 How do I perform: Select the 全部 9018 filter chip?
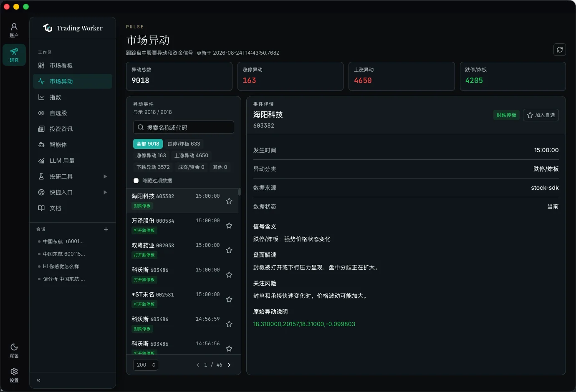coord(148,144)
